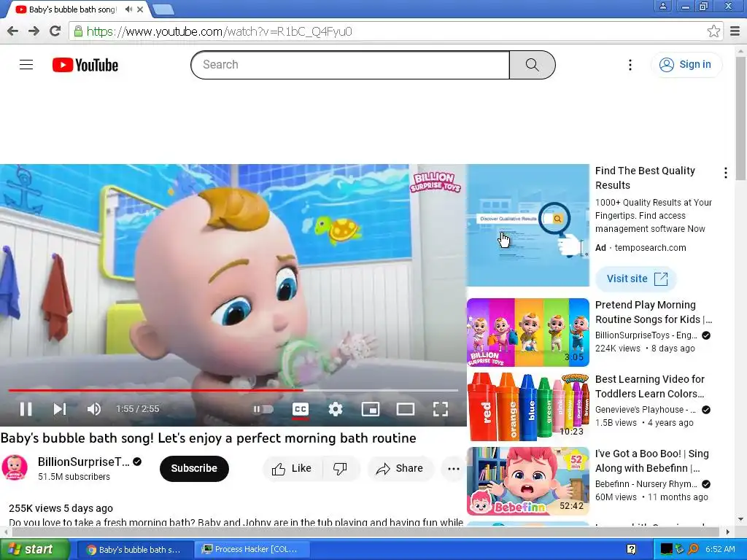Skip to next video
The width and height of the screenshot is (747, 560).
pyautogui.click(x=59, y=408)
